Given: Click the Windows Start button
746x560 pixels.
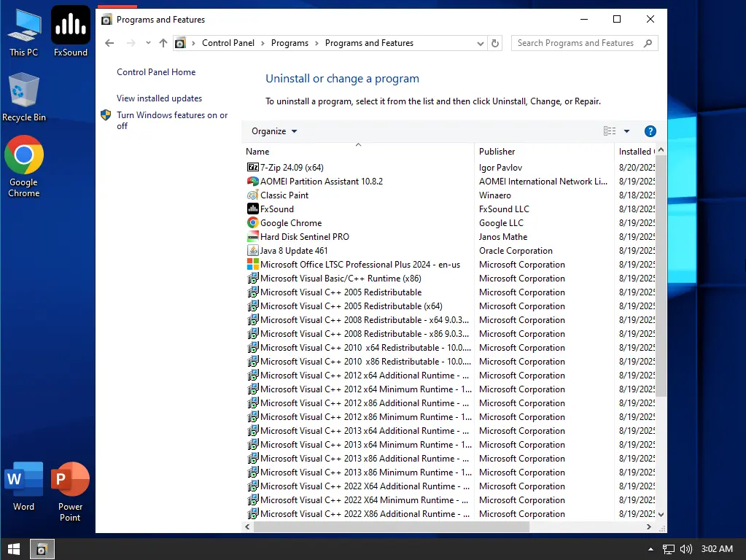Looking at the screenshot, I should click(14, 549).
